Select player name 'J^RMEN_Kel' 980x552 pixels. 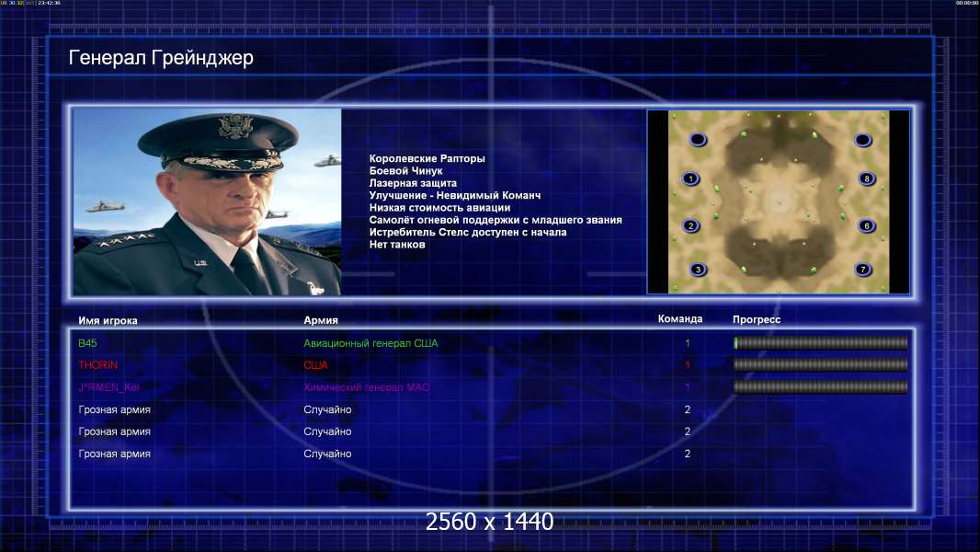tap(108, 387)
